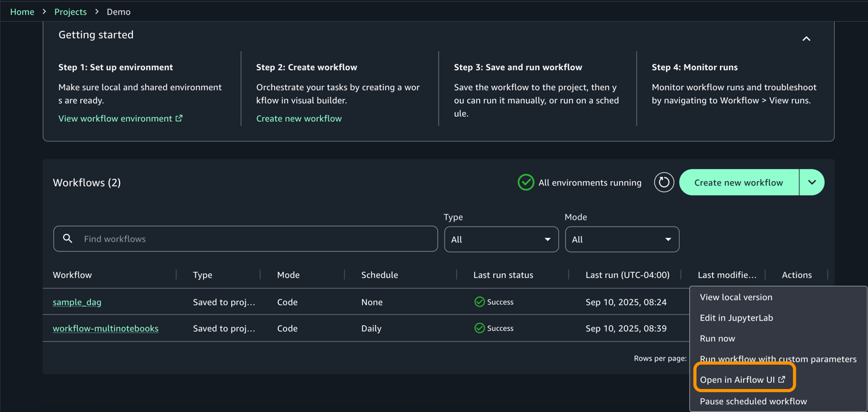Click the refresh workflows icon
Image resolution: width=868 pixels, height=412 pixels.
tap(664, 182)
